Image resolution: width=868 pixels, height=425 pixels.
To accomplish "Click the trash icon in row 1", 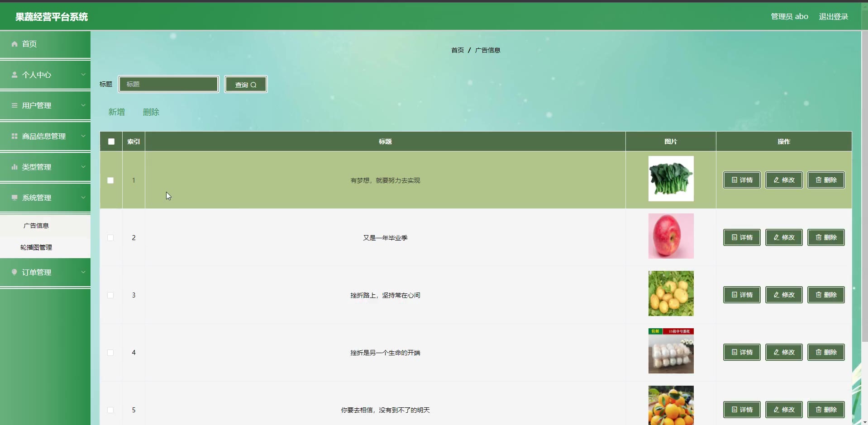I will pos(819,180).
